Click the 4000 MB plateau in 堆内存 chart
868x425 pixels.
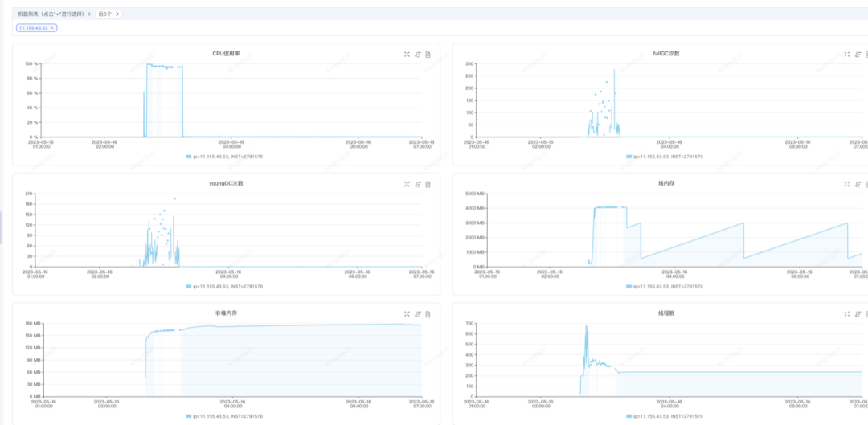pyautogui.click(x=610, y=207)
